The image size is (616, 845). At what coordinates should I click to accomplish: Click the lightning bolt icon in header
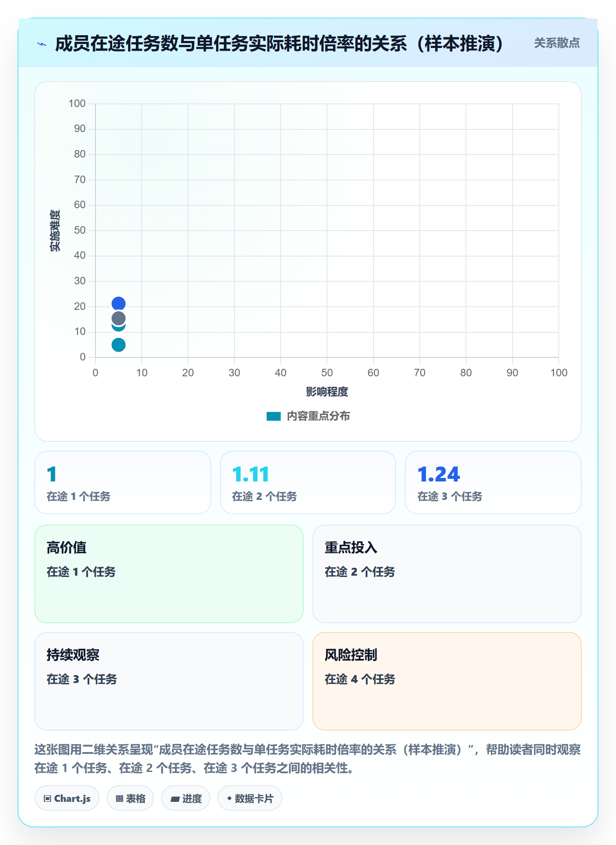pyautogui.click(x=42, y=44)
